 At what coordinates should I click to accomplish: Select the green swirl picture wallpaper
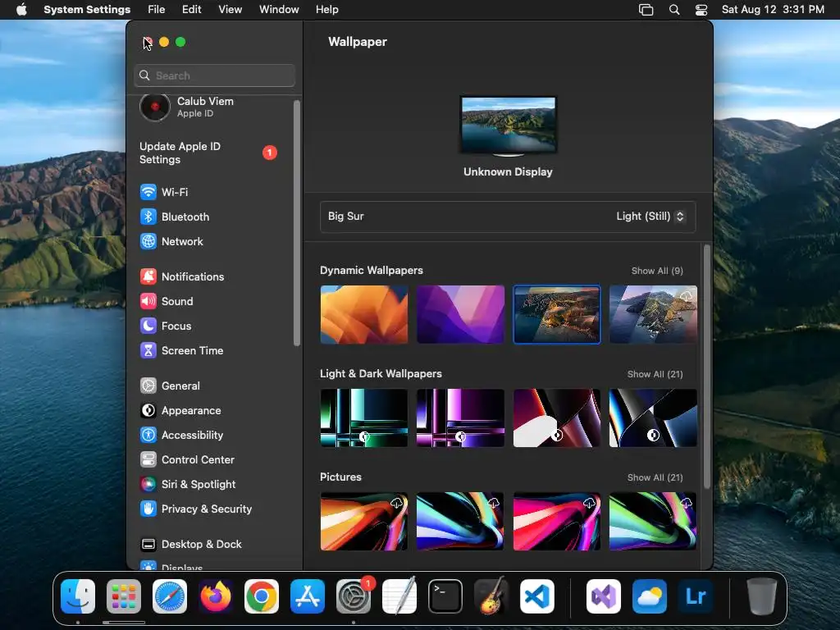click(x=653, y=521)
